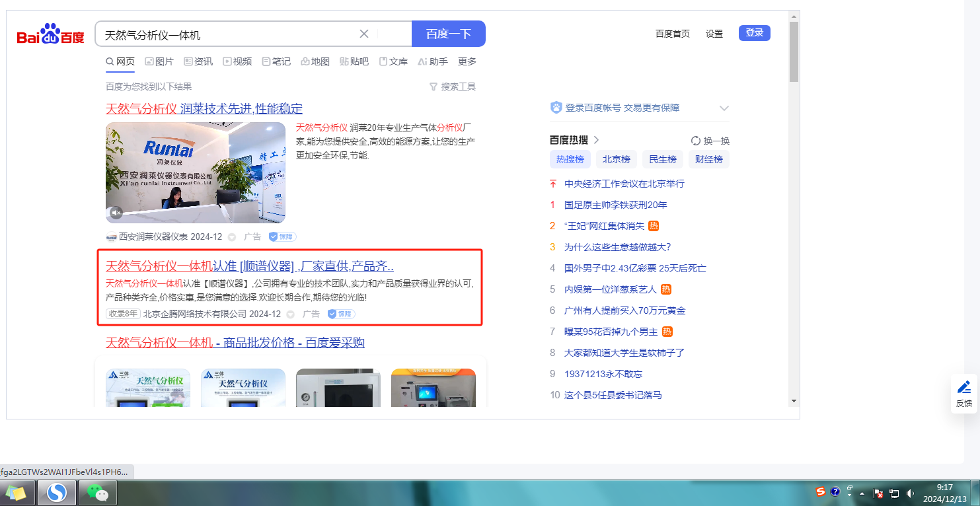Image resolution: width=980 pixels, height=506 pixels.
Task: Open the Sogou browser taskbar icon
Action: 57,493
